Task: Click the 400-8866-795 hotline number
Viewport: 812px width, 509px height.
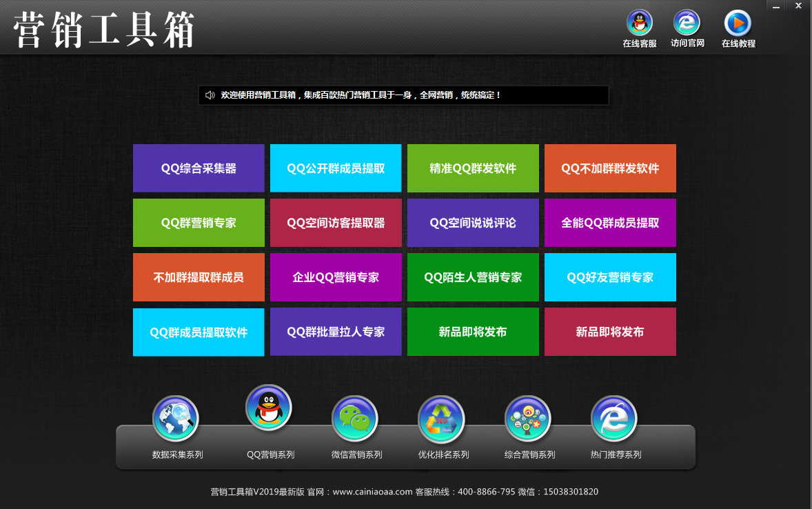Action: click(x=486, y=491)
